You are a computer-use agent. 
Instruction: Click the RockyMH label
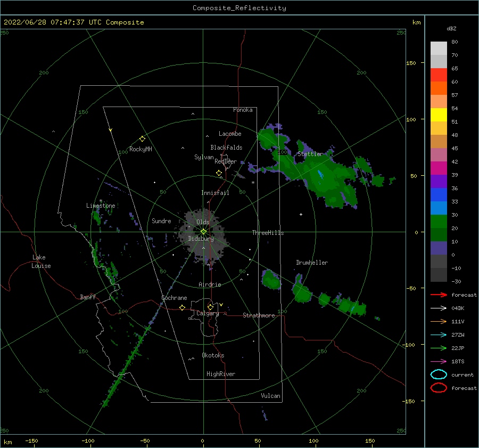click(141, 149)
